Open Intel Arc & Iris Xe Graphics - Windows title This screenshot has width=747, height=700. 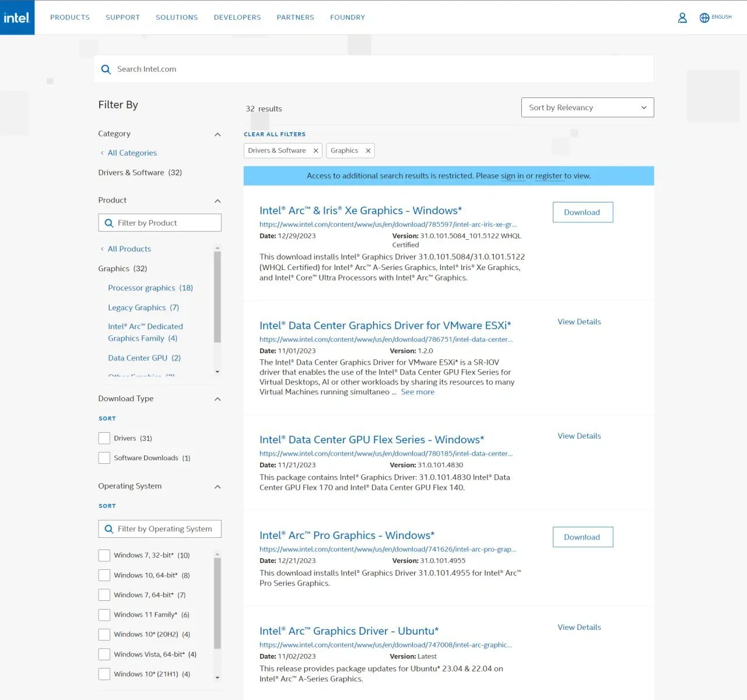click(360, 211)
